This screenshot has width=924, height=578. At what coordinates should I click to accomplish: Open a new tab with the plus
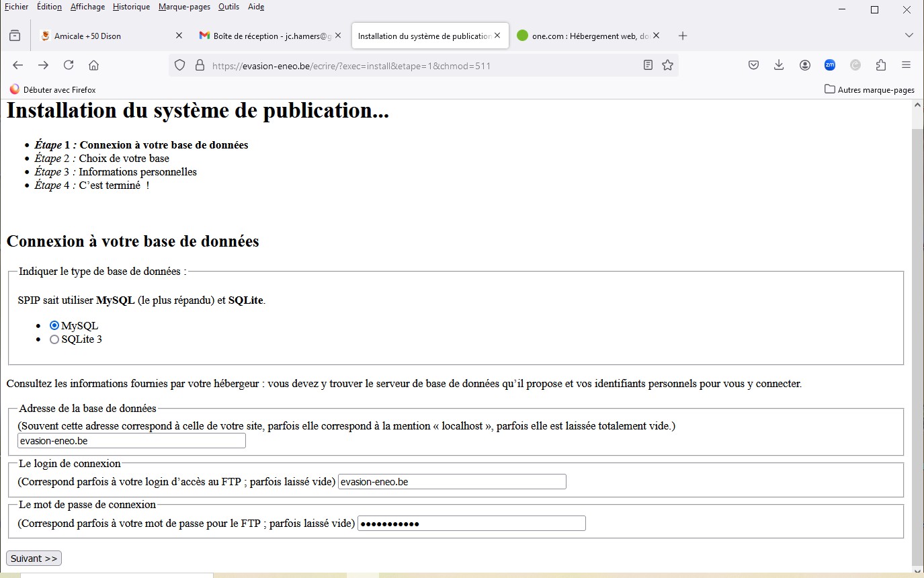pyautogui.click(x=683, y=36)
